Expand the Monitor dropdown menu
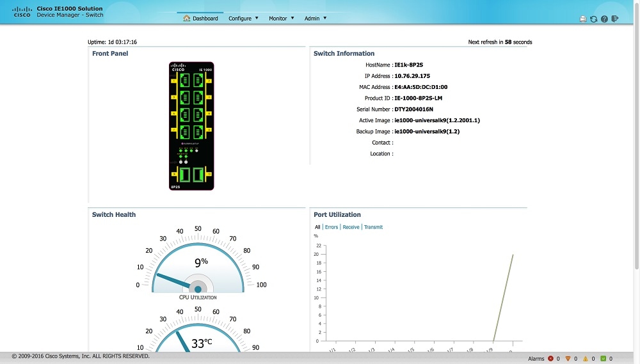The width and height of the screenshot is (640, 364). pyautogui.click(x=281, y=19)
